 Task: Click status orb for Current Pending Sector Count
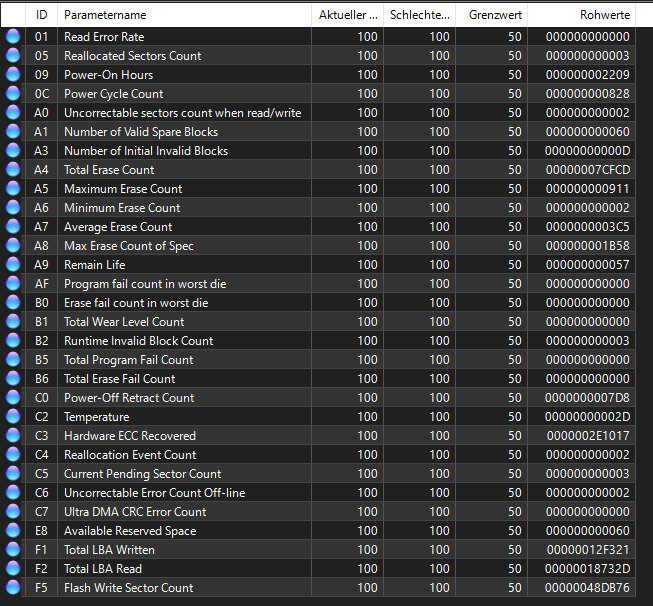coord(13,474)
